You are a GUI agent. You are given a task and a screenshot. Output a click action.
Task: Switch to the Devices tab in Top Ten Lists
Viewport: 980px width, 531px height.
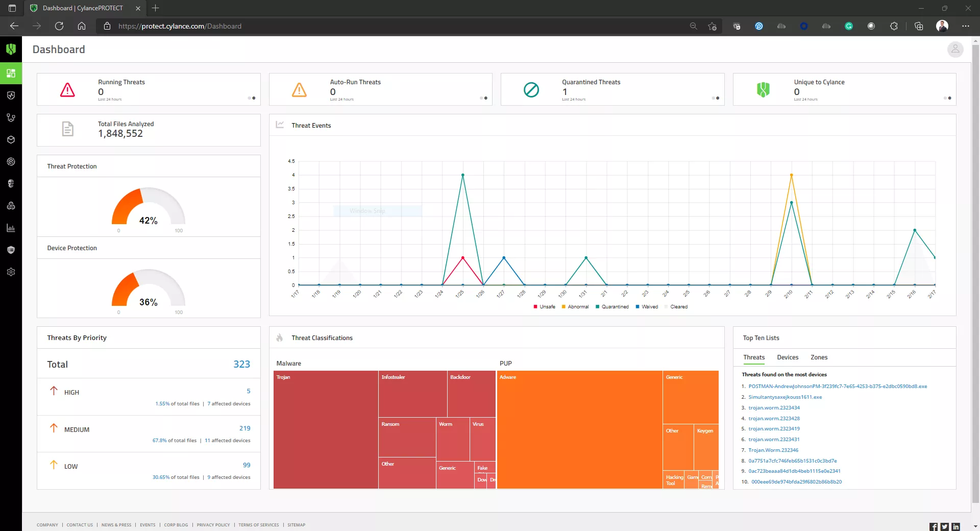(787, 357)
